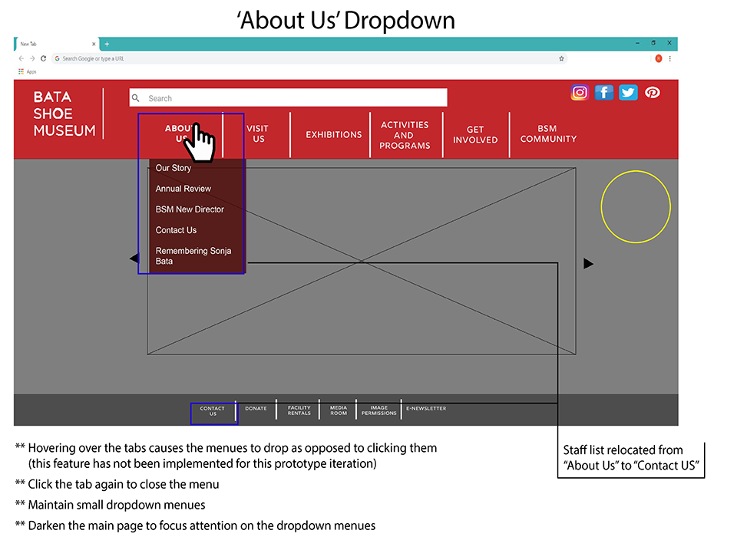This screenshot has width=737, height=560.
Task: Select Our Story in dropdown
Action: pos(174,168)
